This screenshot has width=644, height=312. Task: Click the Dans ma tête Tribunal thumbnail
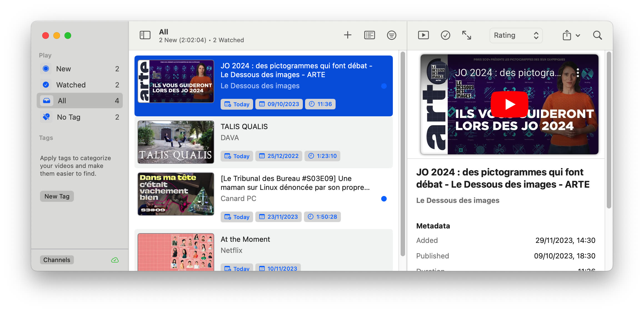click(176, 194)
